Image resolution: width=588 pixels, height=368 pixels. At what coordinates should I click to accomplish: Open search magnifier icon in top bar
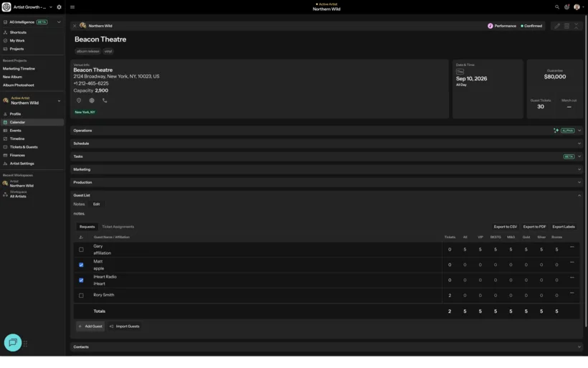point(557,7)
